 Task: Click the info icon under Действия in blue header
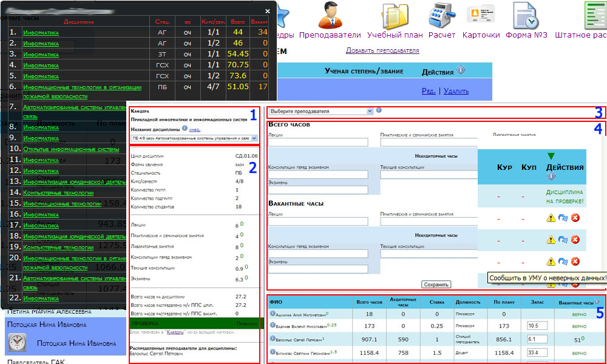point(551,177)
